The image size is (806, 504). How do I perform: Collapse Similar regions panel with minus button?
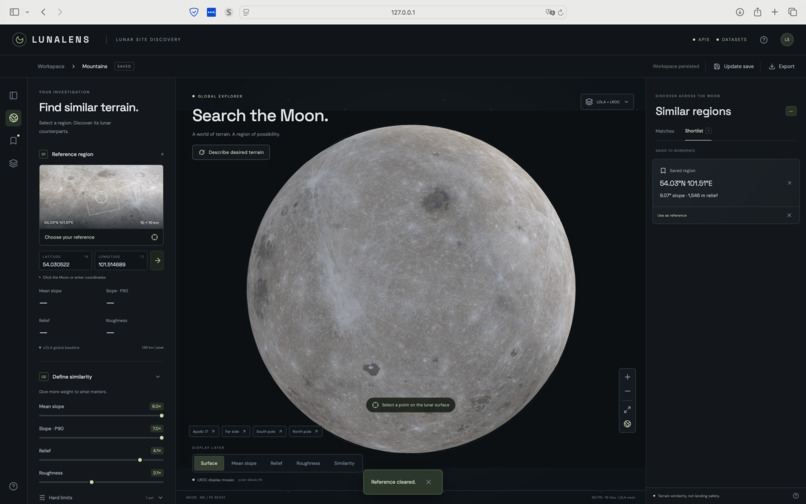[x=791, y=111]
